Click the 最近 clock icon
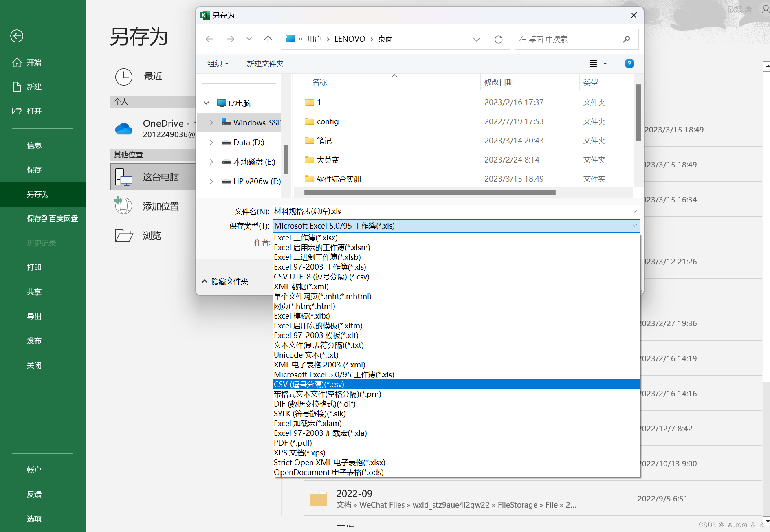This screenshot has height=532, width=770. click(x=124, y=77)
